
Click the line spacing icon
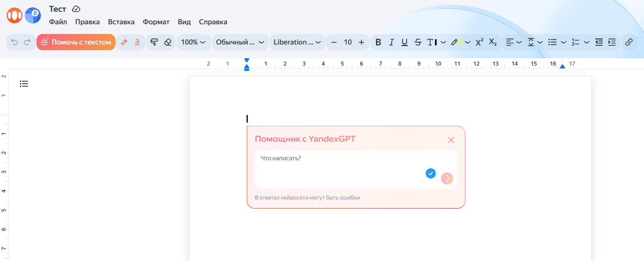[531, 42]
